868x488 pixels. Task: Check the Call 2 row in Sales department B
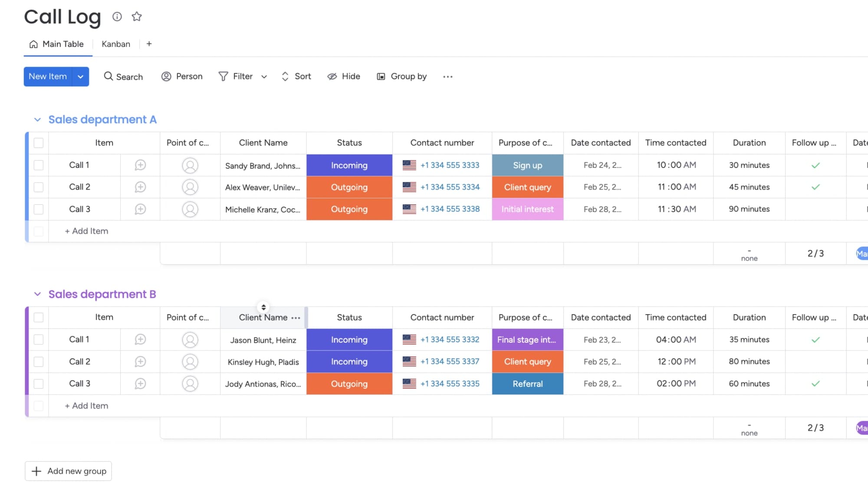tap(39, 361)
